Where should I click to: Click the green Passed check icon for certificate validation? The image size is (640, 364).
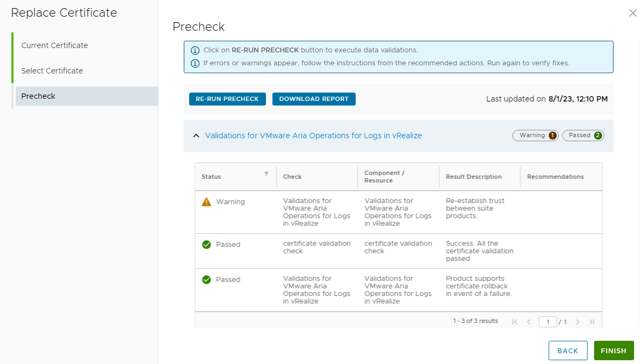[x=206, y=245]
